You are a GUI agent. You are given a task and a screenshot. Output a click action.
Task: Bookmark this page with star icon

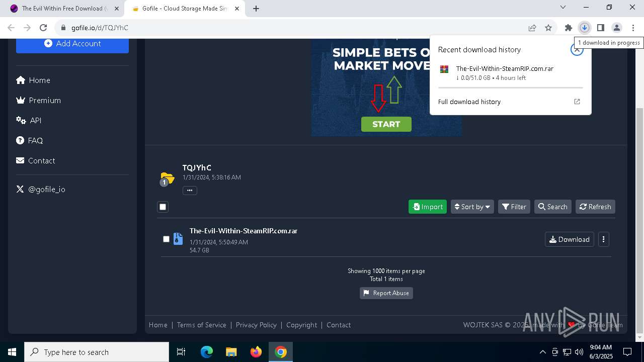[548, 28]
